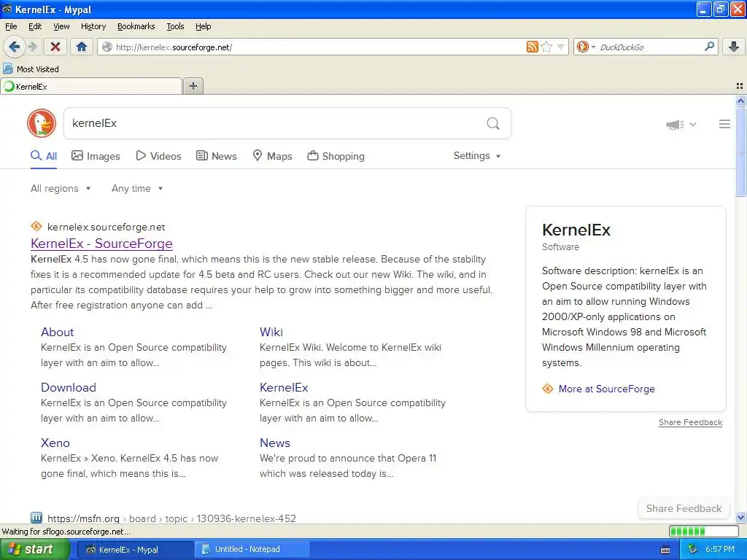Open the File menu
The width and height of the screenshot is (747, 560).
point(11,26)
